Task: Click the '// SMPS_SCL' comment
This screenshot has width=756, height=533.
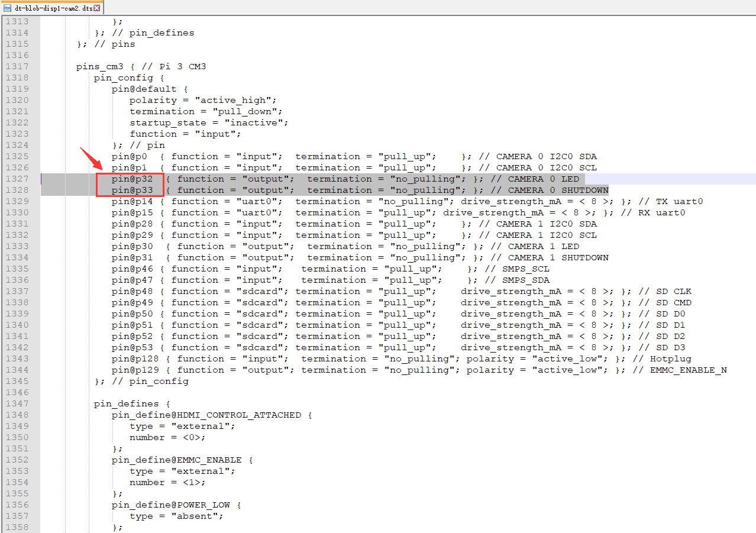Action: point(517,269)
